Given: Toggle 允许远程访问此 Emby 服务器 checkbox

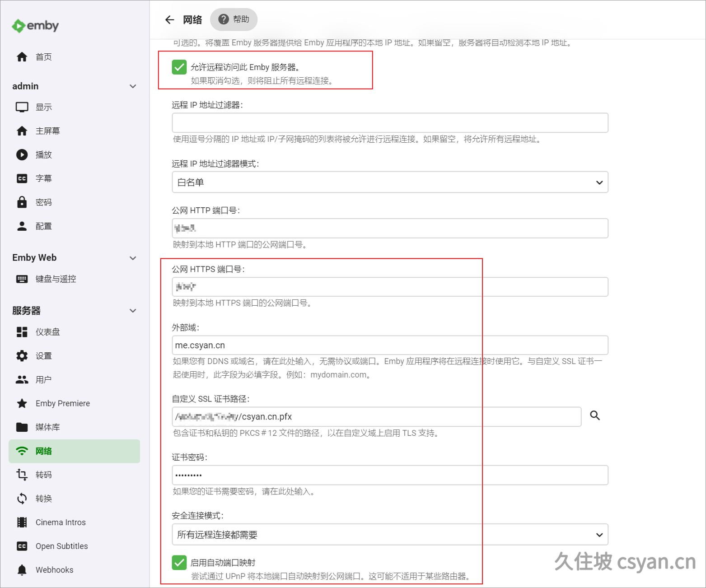Looking at the screenshot, I should (179, 67).
